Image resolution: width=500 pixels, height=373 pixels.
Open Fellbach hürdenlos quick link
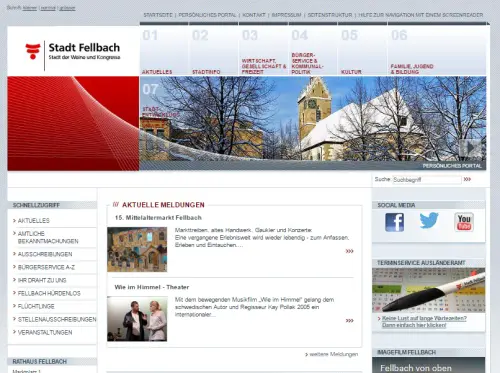tap(49, 293)
